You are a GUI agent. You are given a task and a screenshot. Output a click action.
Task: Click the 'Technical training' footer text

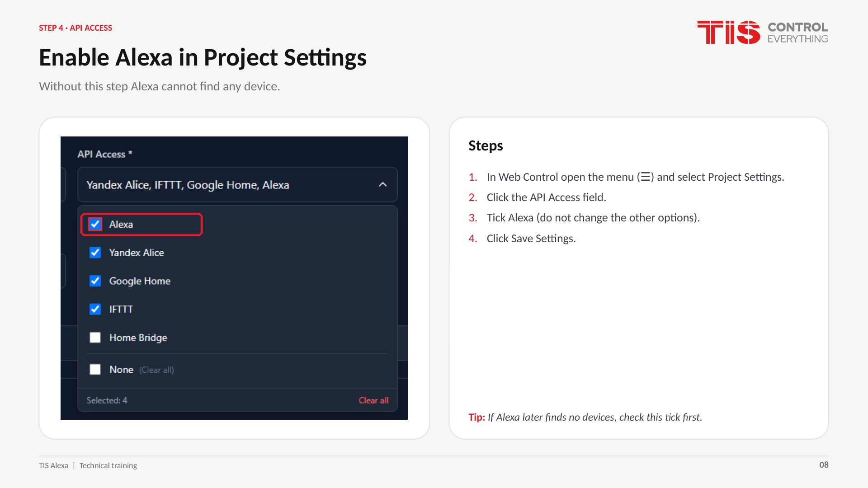[x=108, y=465]
